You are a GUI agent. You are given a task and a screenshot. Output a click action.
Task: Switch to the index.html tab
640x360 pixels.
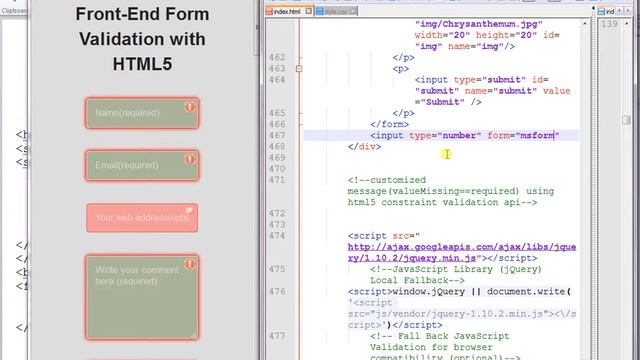[289, 11]
